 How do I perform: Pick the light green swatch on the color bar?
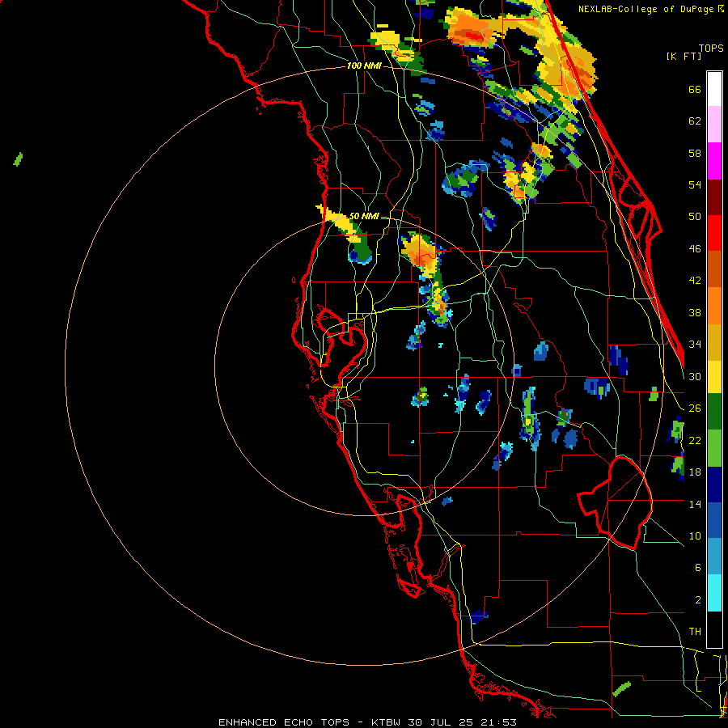coord(714,448)
